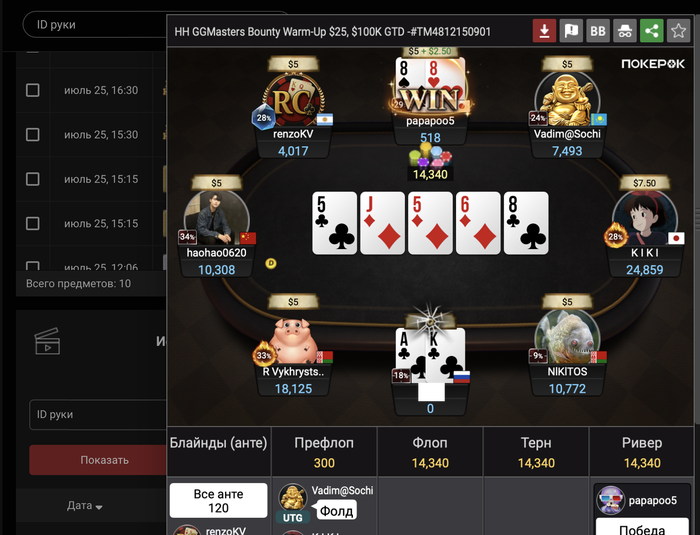Image resolution: width=700 pixels, height=535 pixels.
Task: Sort by Дата column dropdown arrow
Action: coord(99,507)
